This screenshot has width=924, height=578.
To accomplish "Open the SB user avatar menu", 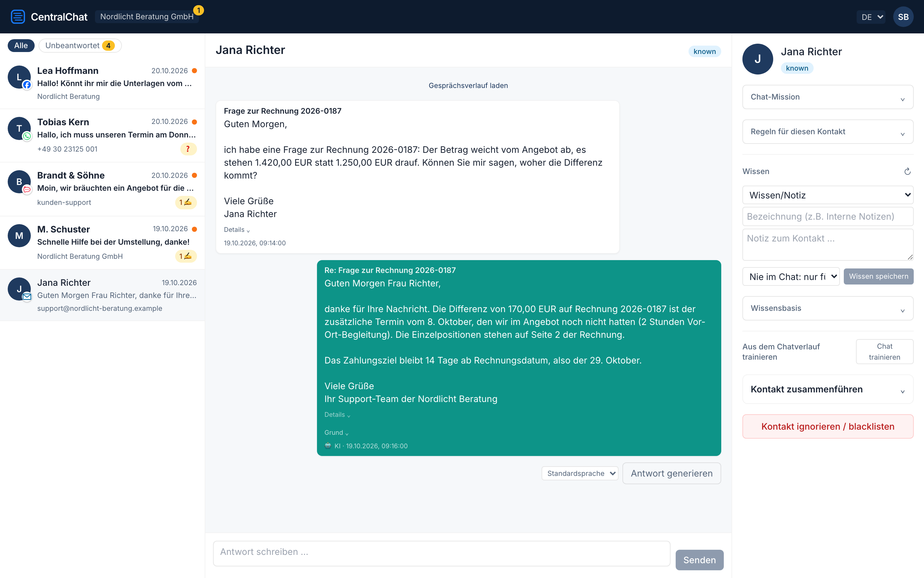I will pos(903,17).
